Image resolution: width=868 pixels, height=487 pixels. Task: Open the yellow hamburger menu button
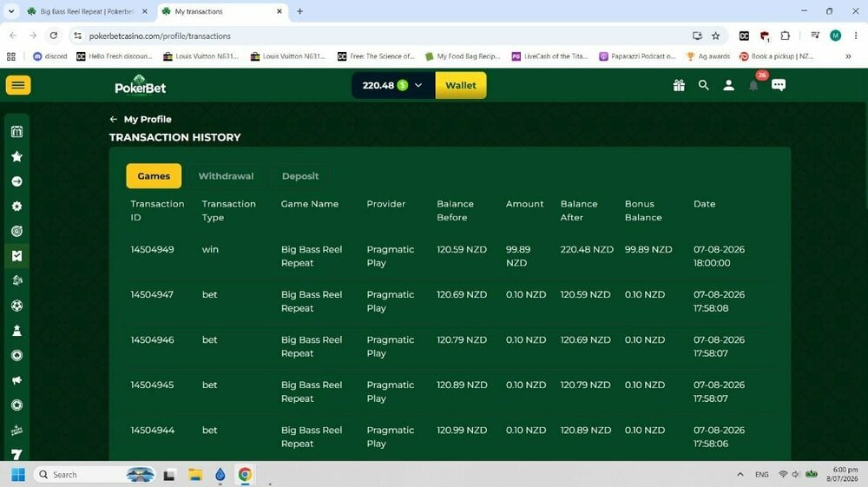point(18,85)
